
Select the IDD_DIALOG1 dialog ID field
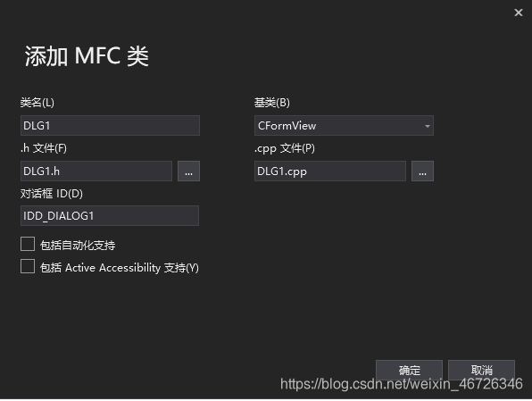[x=110, y=215]
